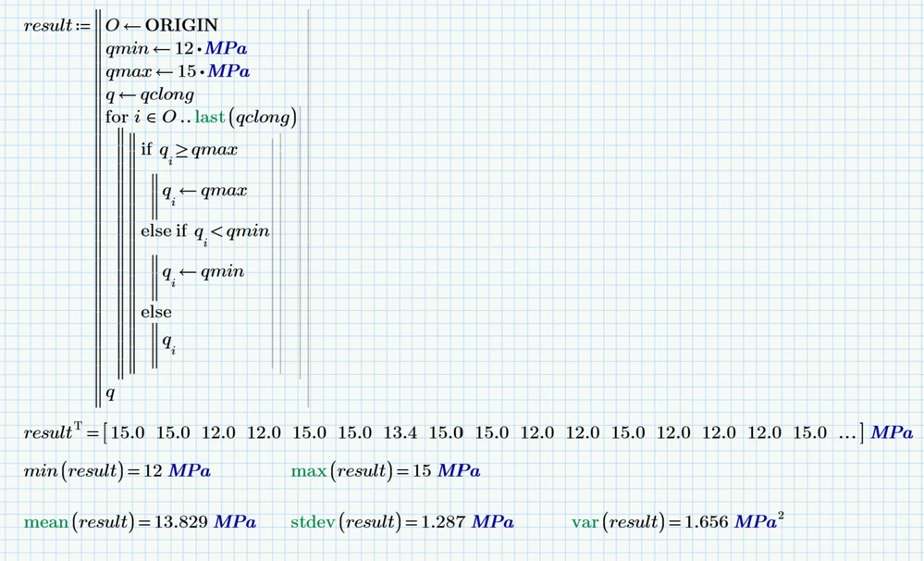The height and width of the screenshot is (561, 924).
Task: Click the final 'q' return line of program
Action: [110, 393]
